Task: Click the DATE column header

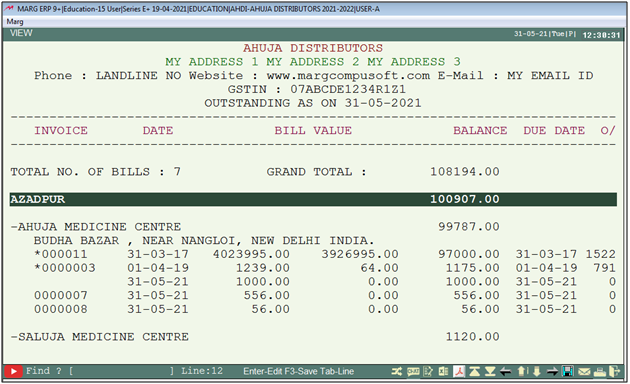Action: 158,131
